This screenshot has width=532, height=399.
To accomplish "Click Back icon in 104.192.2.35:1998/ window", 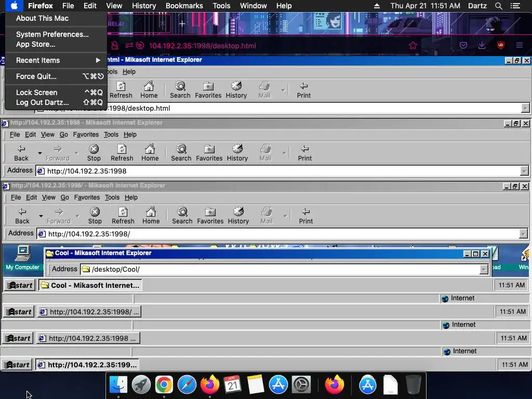I will pos(22,216).
